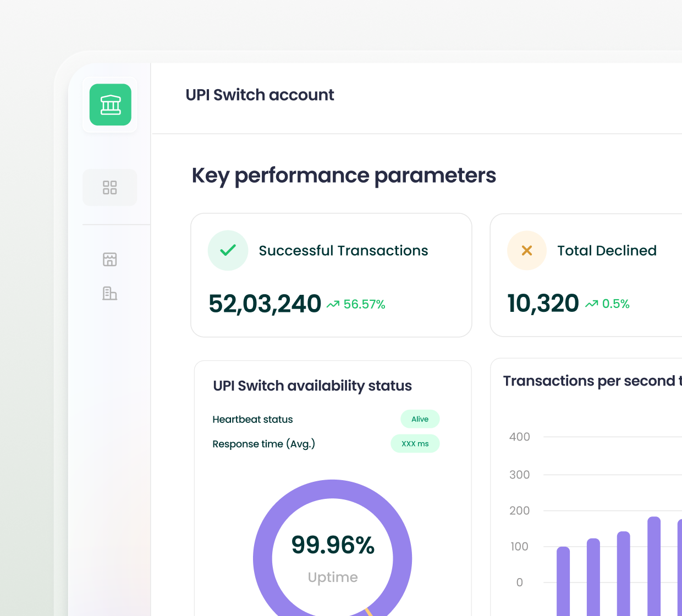Click the second purple bar in chart

pyautogui.click(x=593, y=577)
